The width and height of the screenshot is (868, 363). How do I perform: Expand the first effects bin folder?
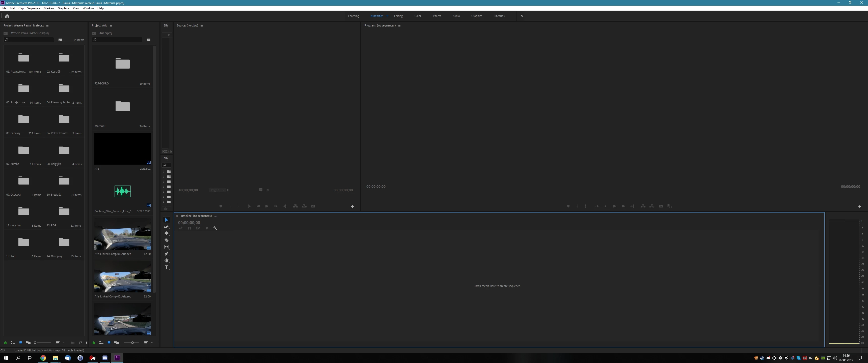(x=164, y=171)
